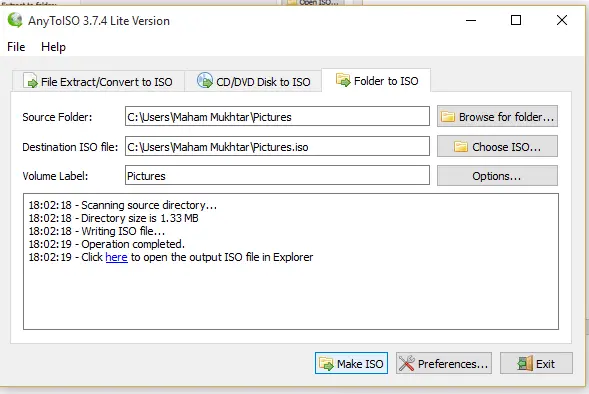The width and height of the screenshot is (589, 394).
Task: Open the Options dialog button
Action: 497,176
